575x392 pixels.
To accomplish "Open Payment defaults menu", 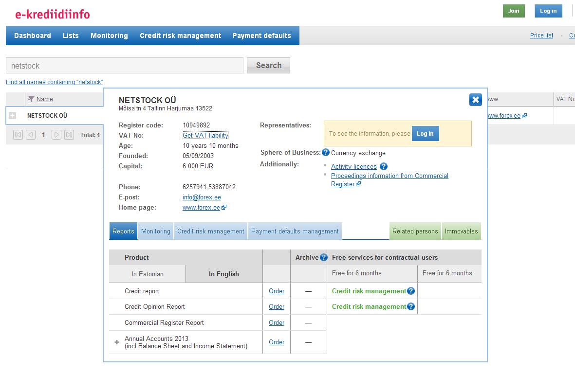I will pos(262,36).
